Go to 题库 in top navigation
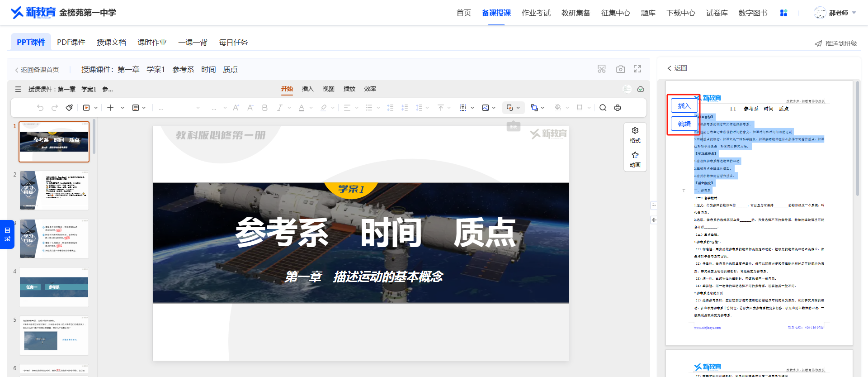868x377 pixels. pos(648,13)
